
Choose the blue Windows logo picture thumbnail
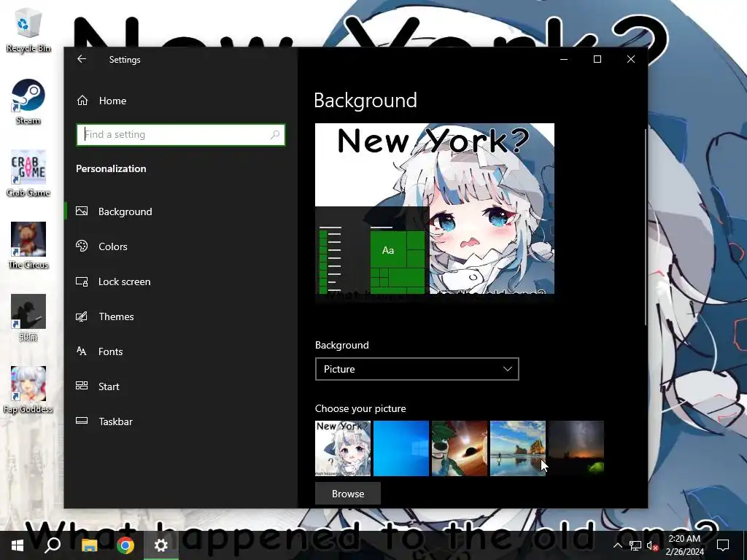click(401, 448)
